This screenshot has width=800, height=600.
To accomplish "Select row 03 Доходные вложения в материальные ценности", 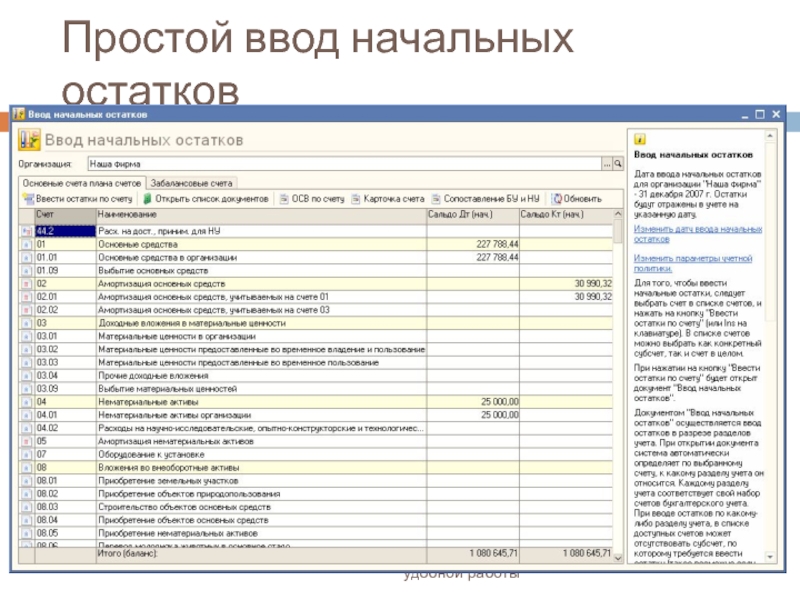I will tap(316, 323).
